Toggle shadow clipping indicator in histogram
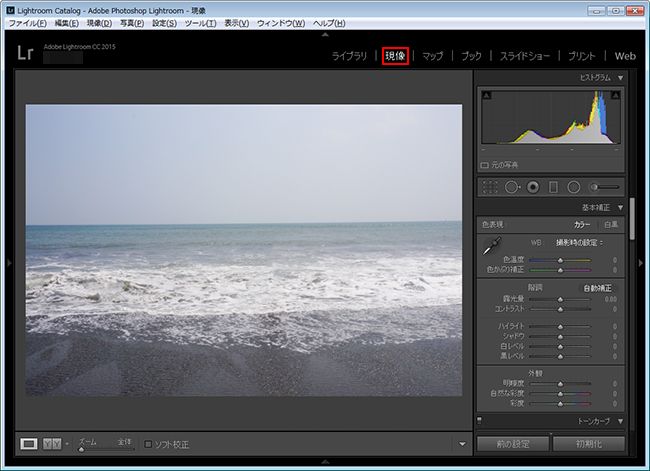 pyautogui.click(x=487, y=95)
